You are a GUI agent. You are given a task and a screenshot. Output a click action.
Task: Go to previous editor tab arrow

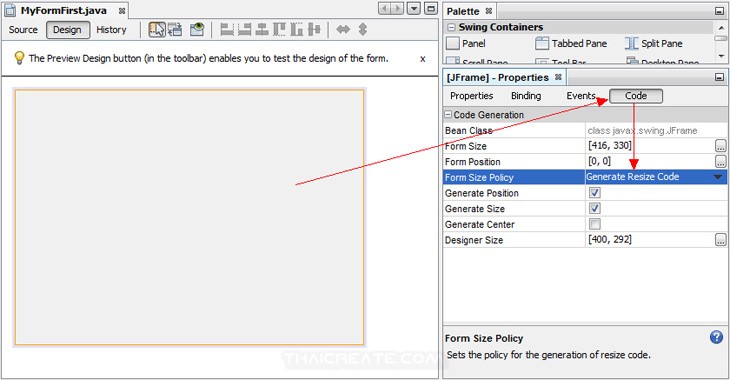[x=385, y=8]
